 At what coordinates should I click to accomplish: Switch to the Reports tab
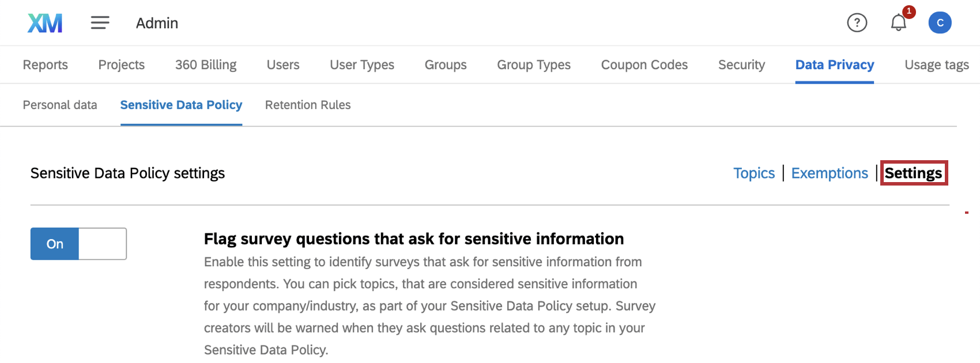tap(46, 65)
